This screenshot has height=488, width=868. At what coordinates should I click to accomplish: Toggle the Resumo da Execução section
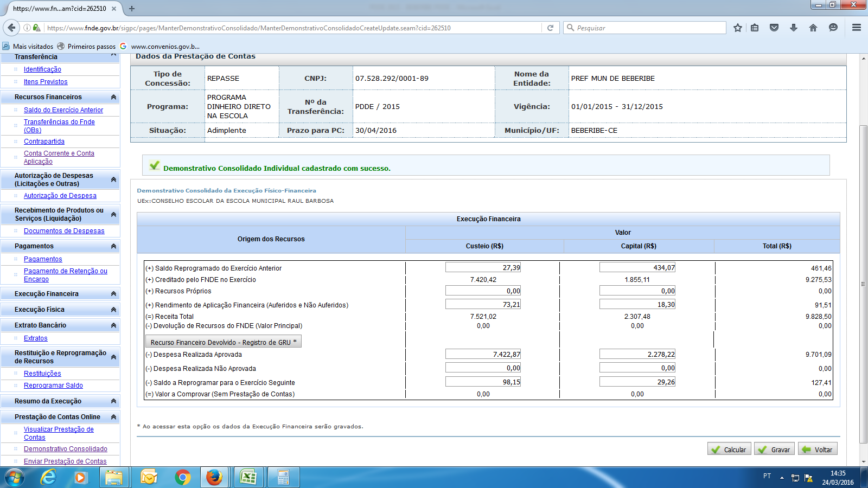point(113,401)
